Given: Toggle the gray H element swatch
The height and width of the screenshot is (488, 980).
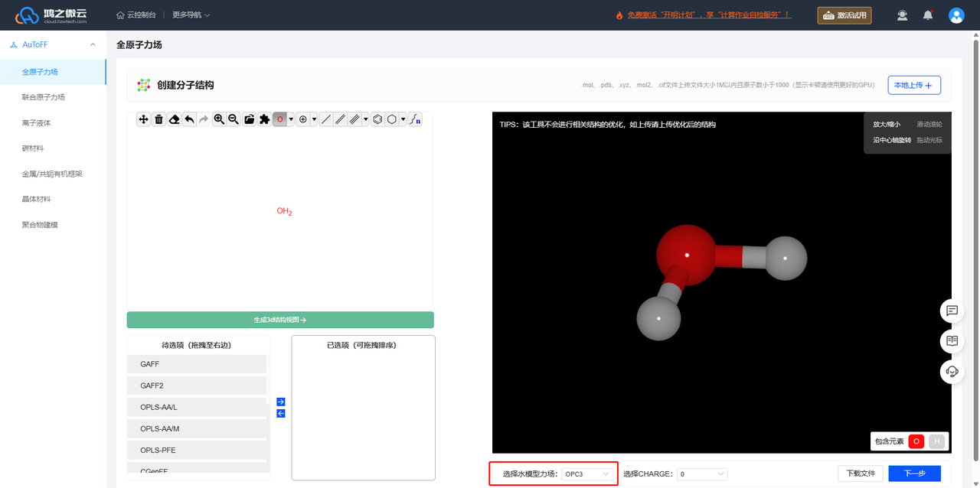Looking at the screenshot, I should [x=937, y=441].
